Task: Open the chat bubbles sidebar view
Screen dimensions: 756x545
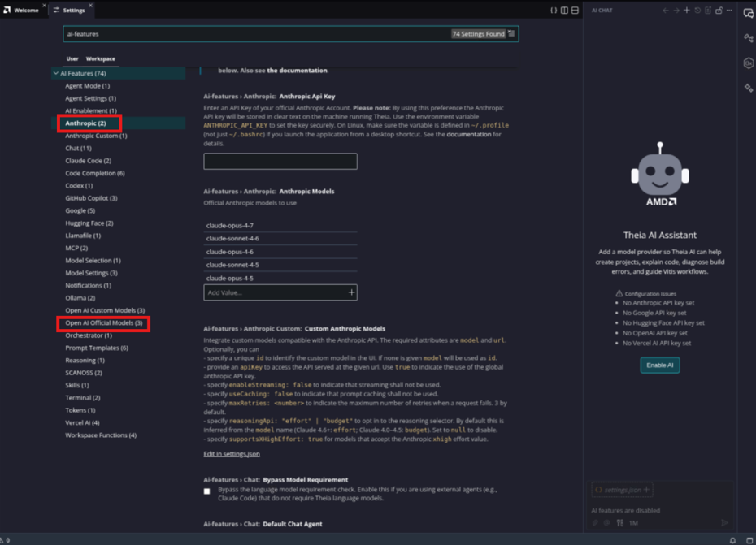Action: click(x=749, y=14)
